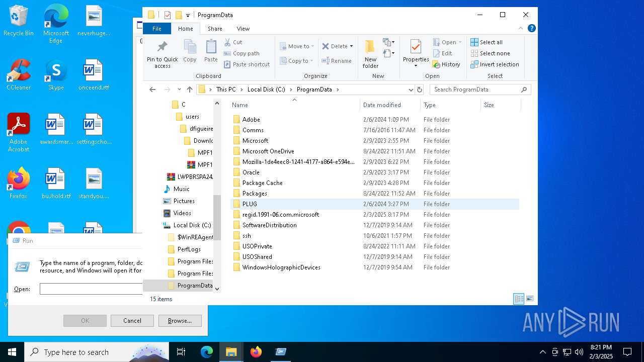Click History in Open group
The image size is (644, 362).
(446, 64)
